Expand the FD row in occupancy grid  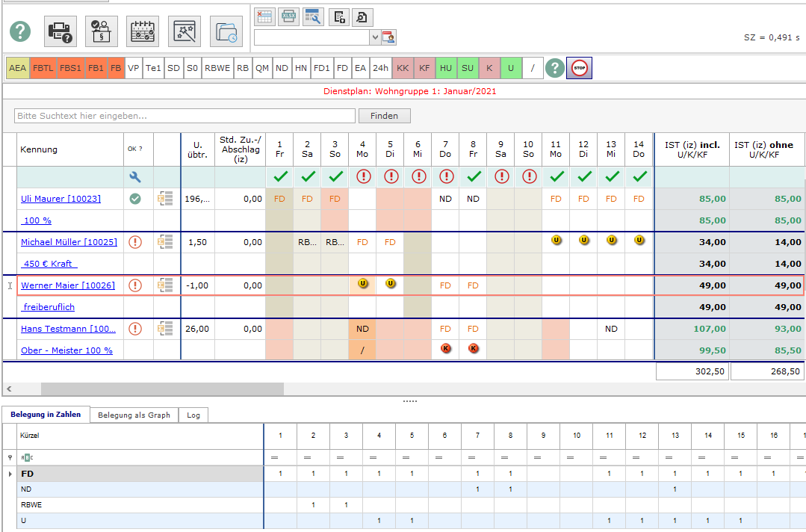pos(10,474)
